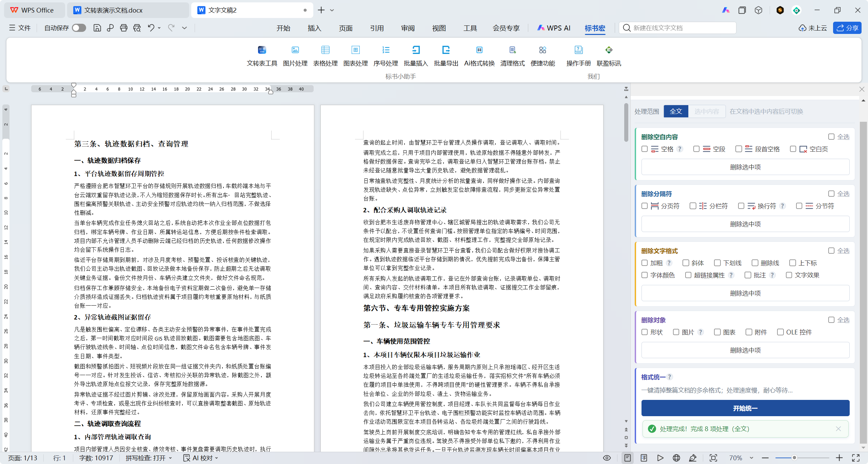Click the zoom in plus button
This screenshot has height=464, width=868.
click(x=839, y=458)
